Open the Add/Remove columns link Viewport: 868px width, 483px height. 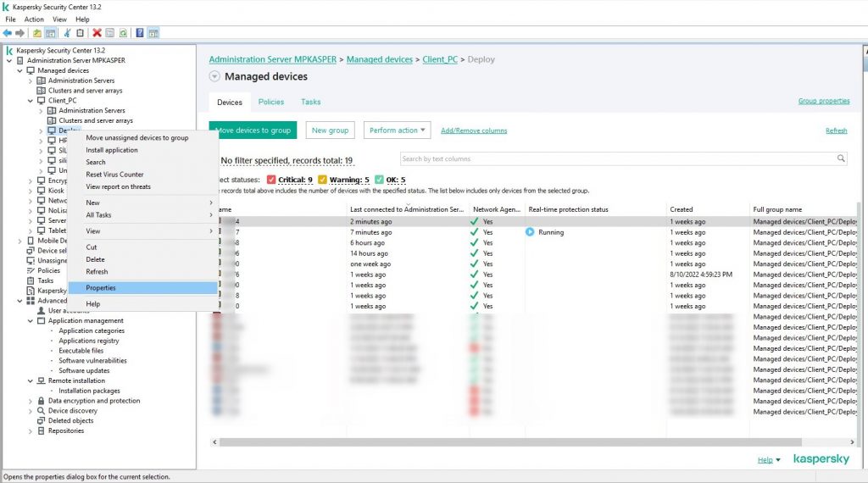(x=474, y=130)
